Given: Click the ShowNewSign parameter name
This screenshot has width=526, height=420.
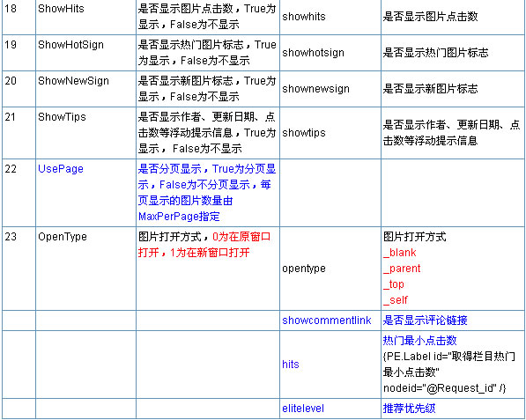Looking at the screenshot, I should point(73,81).
